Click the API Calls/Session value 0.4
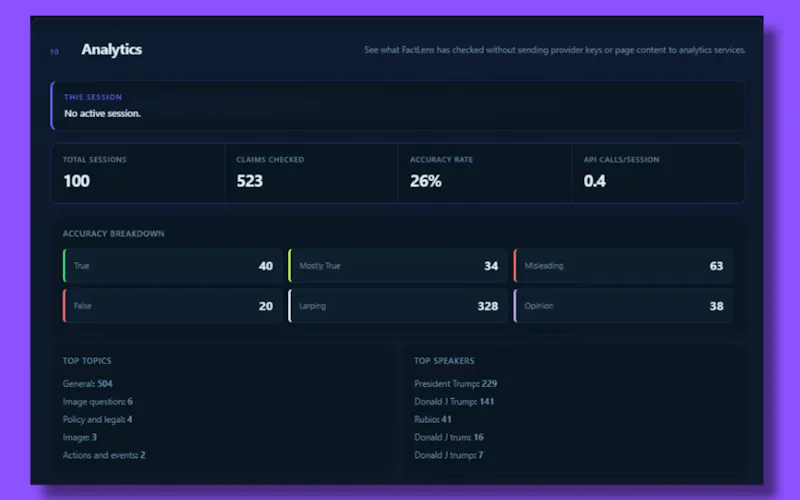Viewport: 800px width, 500px height. click(x=594, y=181)
